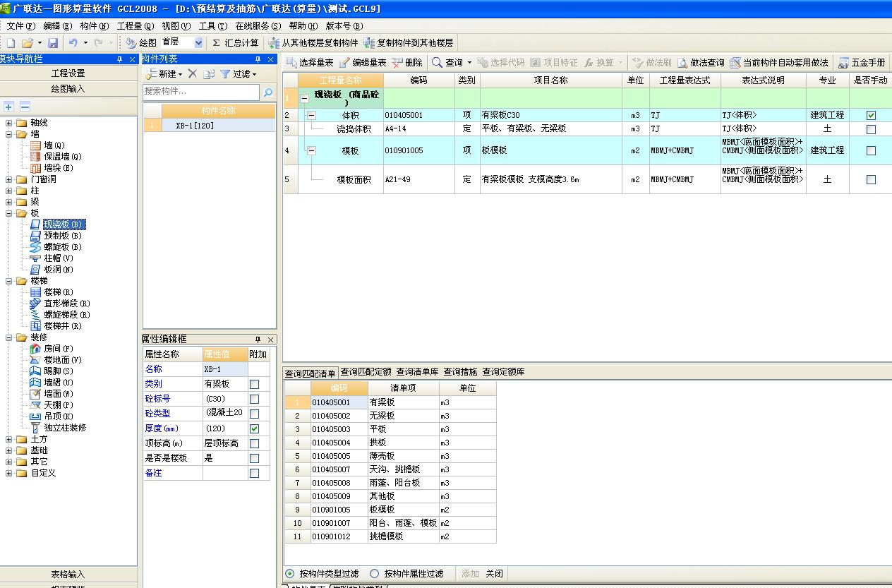The height and width of the screenshot is (588, 892).
Task: Open the 文件 menu
Action: (x=20, y=26)
